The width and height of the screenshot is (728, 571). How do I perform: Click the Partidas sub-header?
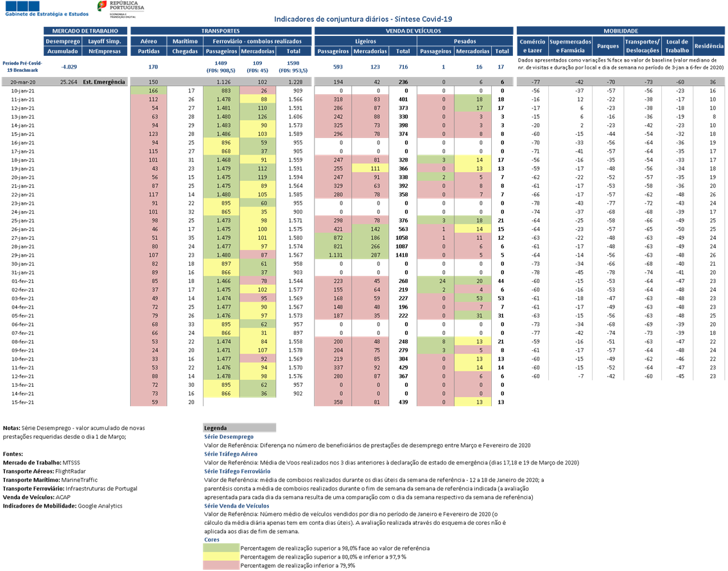(x=148, y=51)
